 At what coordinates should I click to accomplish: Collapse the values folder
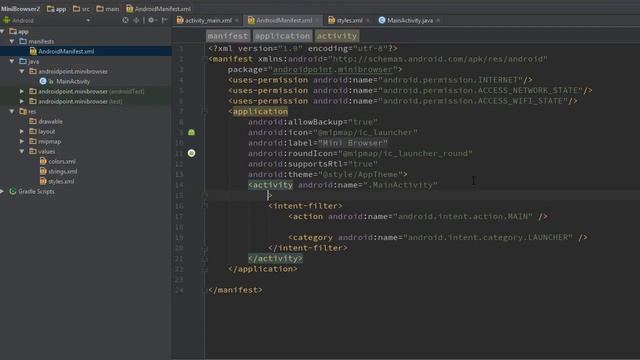pyautogui.click(x=22, y=151)
